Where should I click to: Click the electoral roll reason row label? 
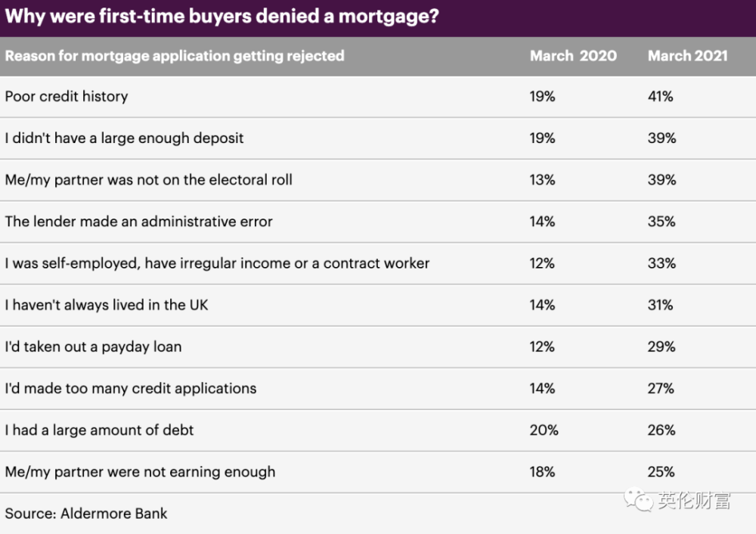pos(148,180)
